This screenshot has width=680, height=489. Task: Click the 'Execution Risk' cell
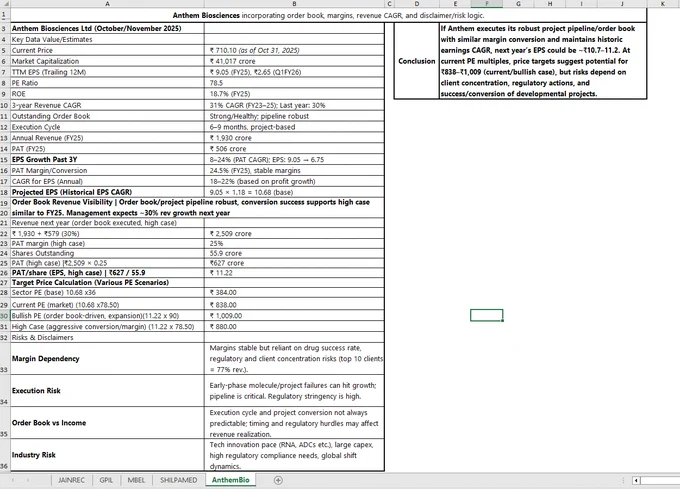[107, 391]
